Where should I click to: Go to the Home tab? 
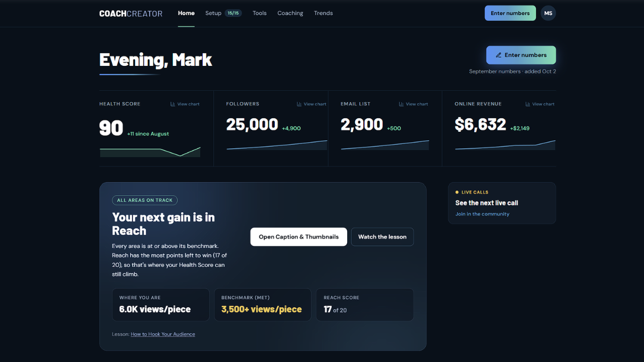[186, 13]
